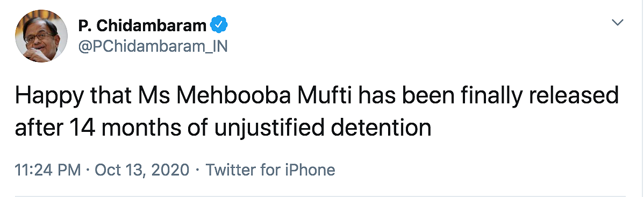Click the 11:24 PM timestamp

pyautogui.click(x=48, y=170)
